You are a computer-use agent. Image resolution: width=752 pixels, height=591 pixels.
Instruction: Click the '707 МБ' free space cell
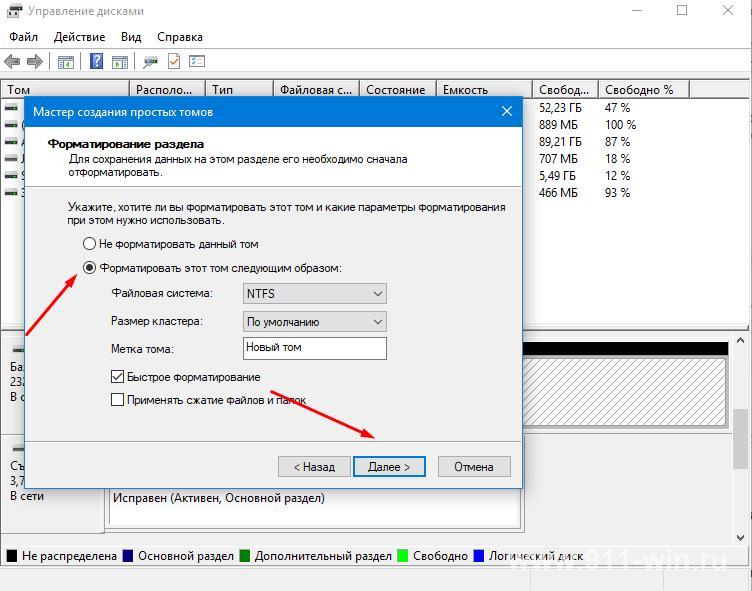click(x=558, y=159)
